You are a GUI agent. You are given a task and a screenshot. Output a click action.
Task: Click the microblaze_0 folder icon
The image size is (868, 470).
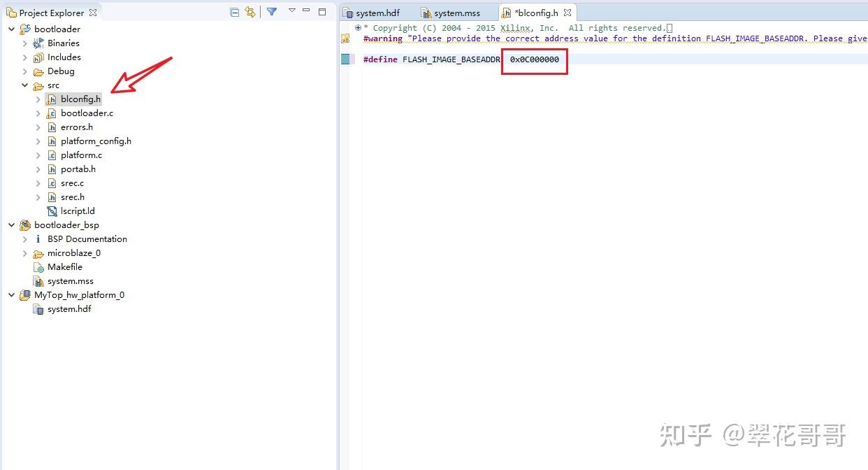pyautogui.click(x=38, y=253)
